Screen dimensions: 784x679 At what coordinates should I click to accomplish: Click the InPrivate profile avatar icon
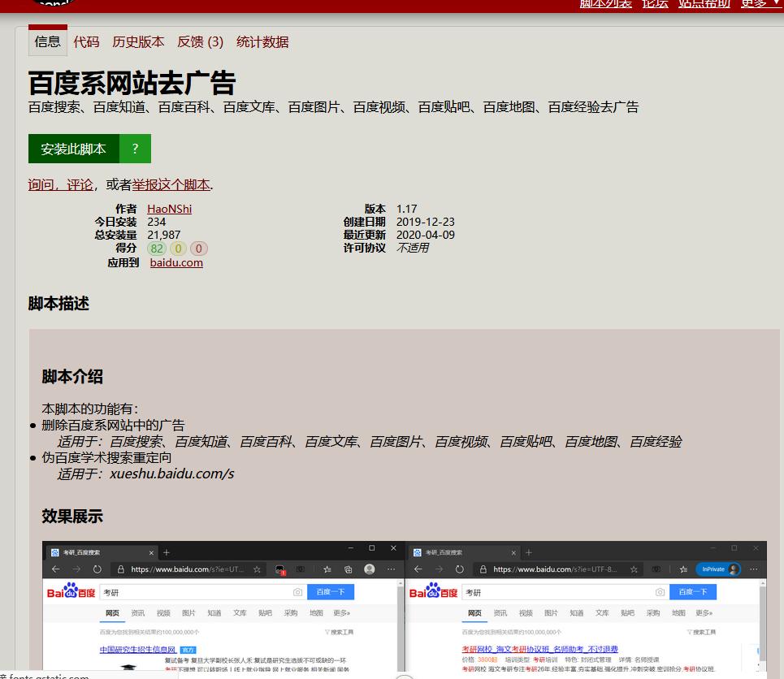pyautogui.click(x=731, y=569)
